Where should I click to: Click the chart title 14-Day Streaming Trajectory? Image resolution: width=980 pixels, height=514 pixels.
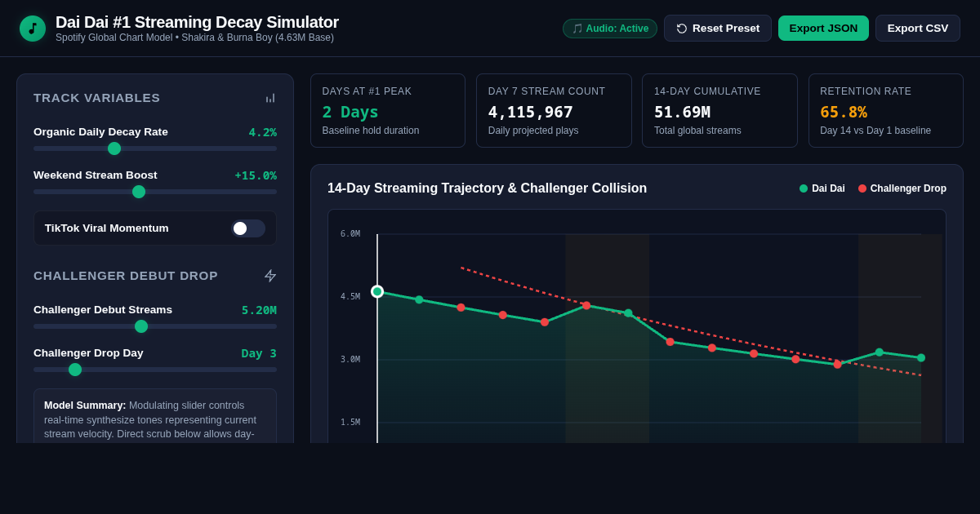coord(487,188)
